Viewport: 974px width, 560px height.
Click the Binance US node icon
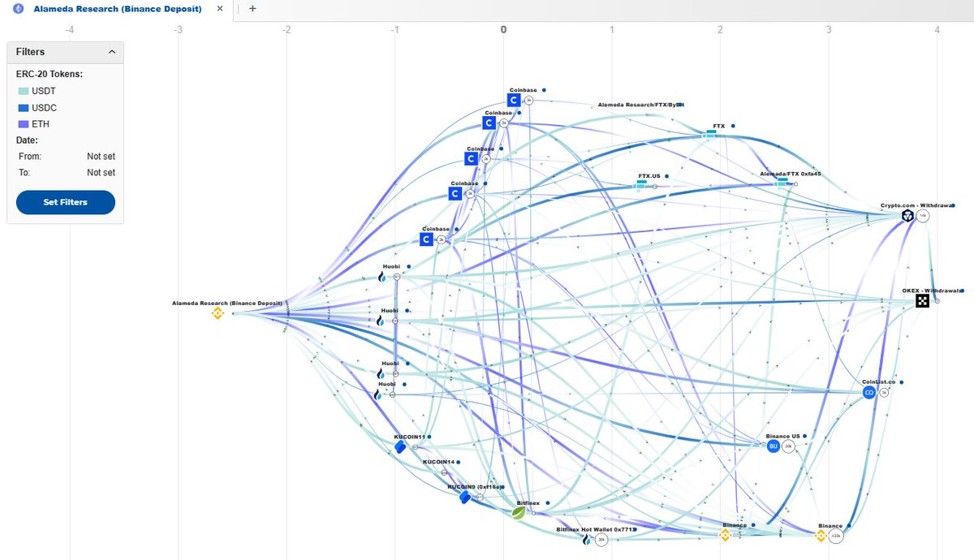coord(774,446)
